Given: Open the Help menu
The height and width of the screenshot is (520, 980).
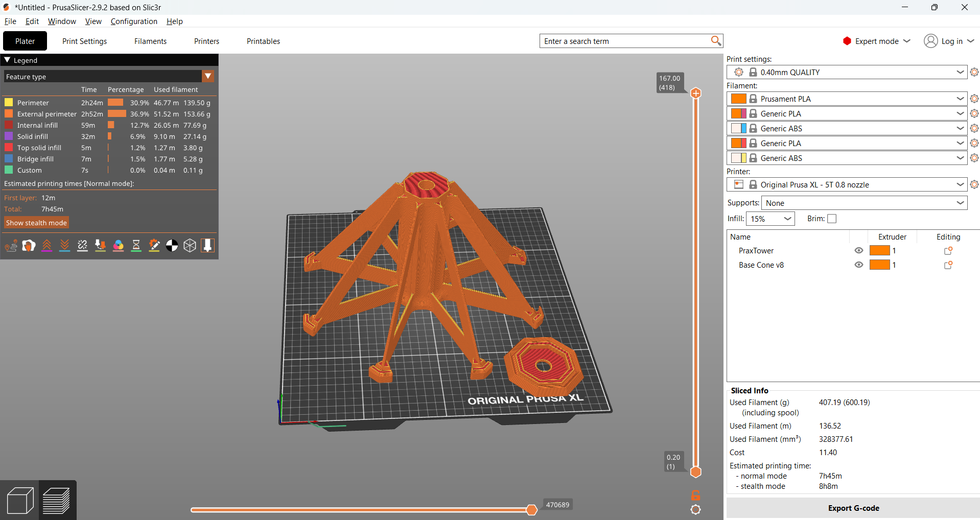Looking at the screenshot, I should click(x=174, y=21).
